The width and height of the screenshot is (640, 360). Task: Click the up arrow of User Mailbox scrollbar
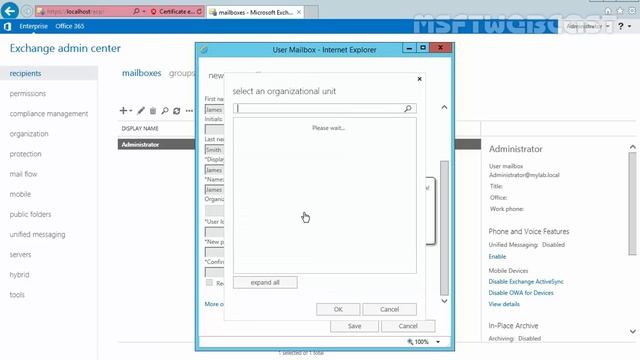(444, 107)
